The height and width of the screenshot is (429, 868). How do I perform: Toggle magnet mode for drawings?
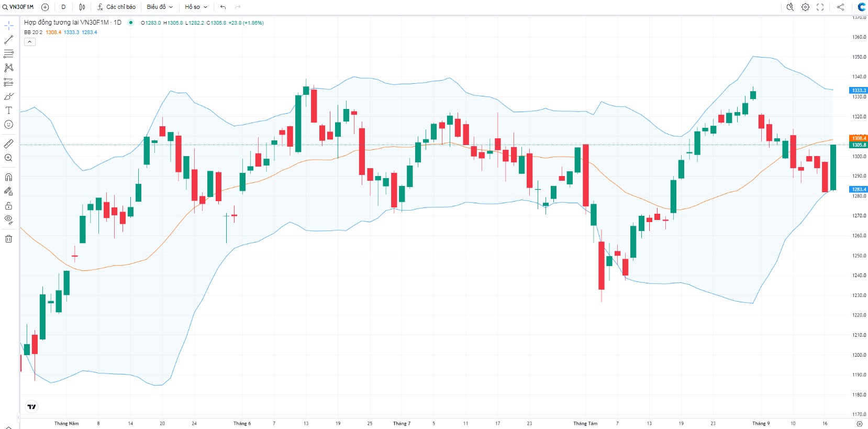[9, 177]
